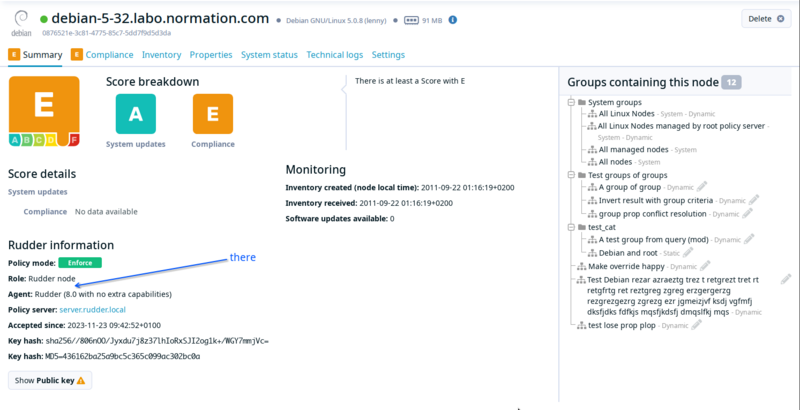Screen dimensions: 800x410
Task: Select the test lose prop plop group
Action: click(621, 325)
